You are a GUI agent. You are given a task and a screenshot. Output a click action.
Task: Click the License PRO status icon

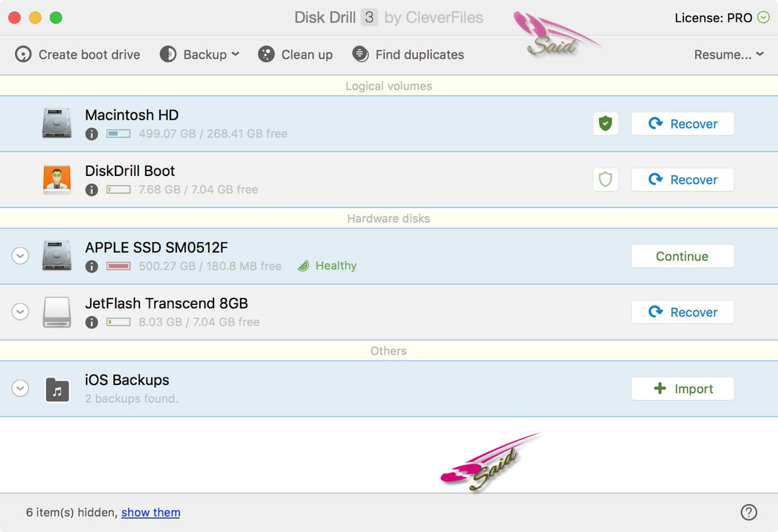[x=763, y=17]
